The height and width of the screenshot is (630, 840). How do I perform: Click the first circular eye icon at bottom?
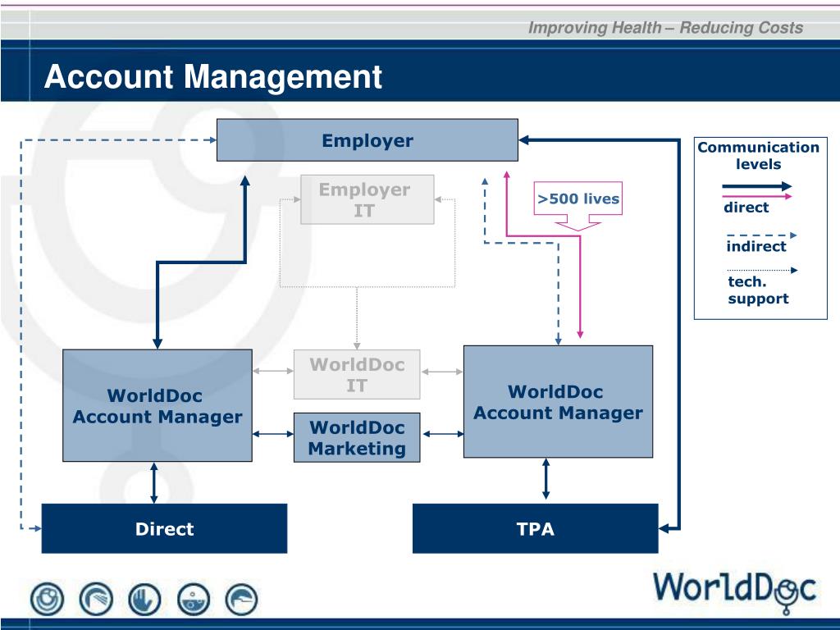pyautogui.click(x=47, y=599)
